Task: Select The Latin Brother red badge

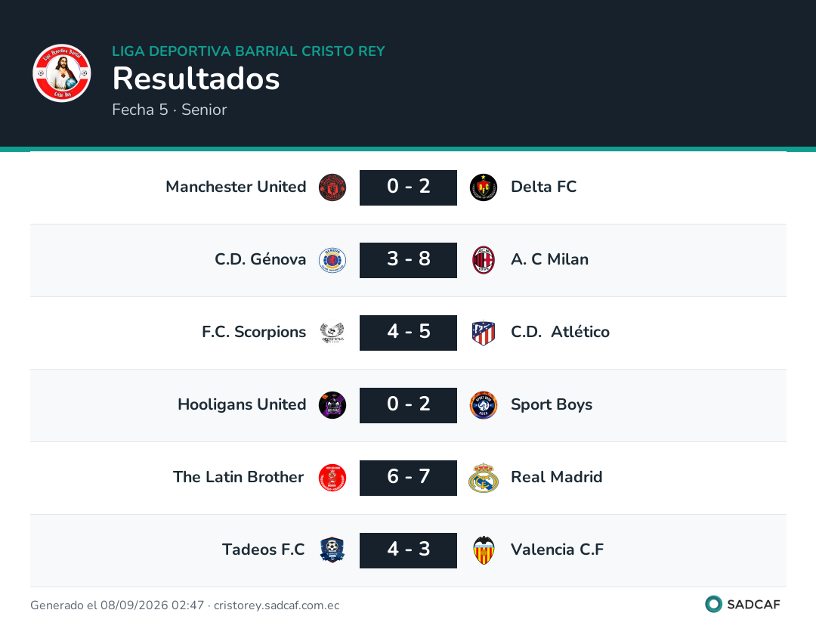Action: (332, 478)
